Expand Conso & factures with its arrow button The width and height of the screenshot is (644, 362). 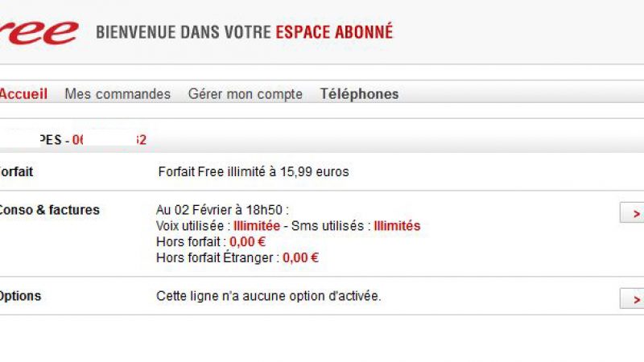click(x=633, y=213)
